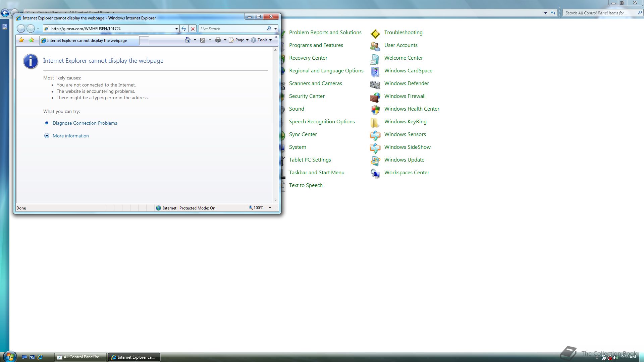Image resolution: width=644 pixels, height=362 pixels.
Task: Click the Windows SideShow icon
Action: (375, 148)
